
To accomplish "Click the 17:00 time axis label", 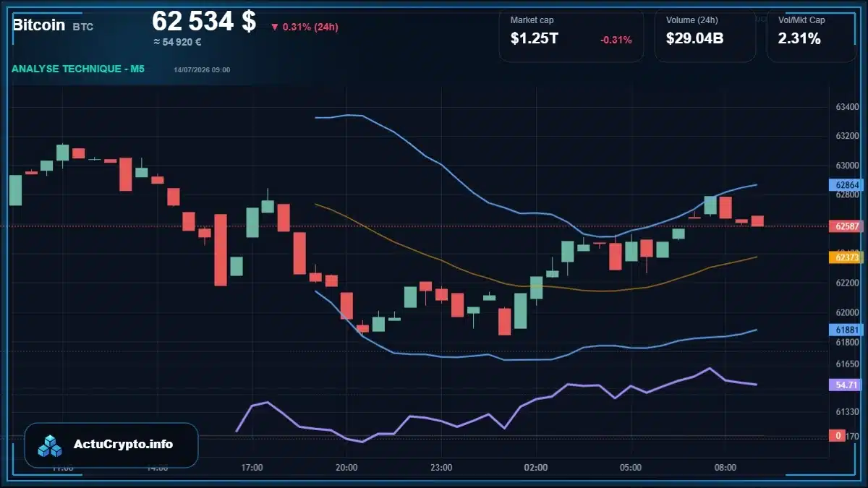I will [x=252, y=468].
